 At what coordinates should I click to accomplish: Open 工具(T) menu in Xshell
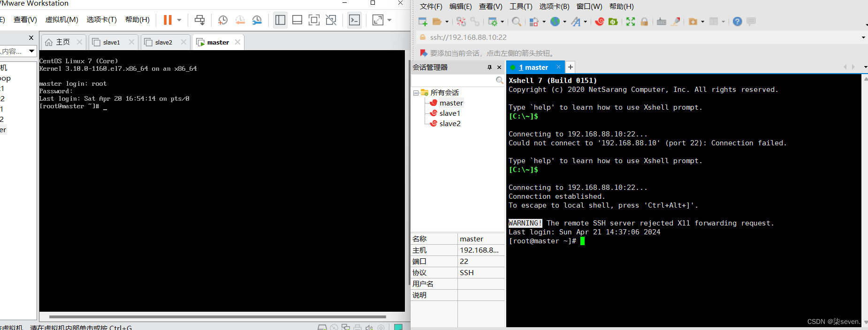521,7
